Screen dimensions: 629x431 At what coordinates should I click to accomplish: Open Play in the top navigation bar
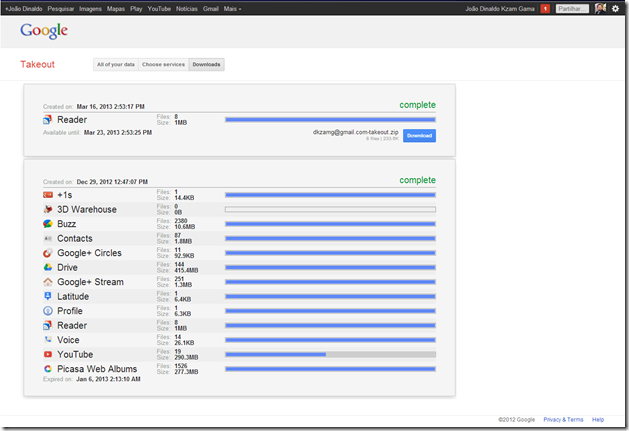[x=136, y=8]
